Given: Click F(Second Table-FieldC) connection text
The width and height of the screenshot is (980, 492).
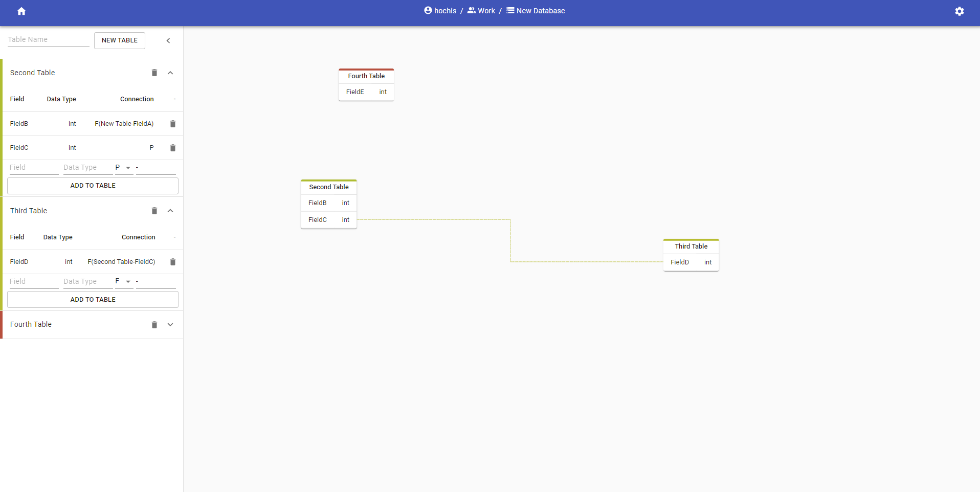Looking at the screenshot, I should 121,262.
